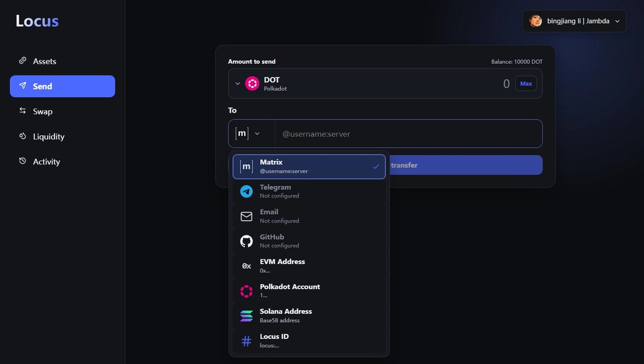
Task: Open the Assets page
Action: (62, 61)
